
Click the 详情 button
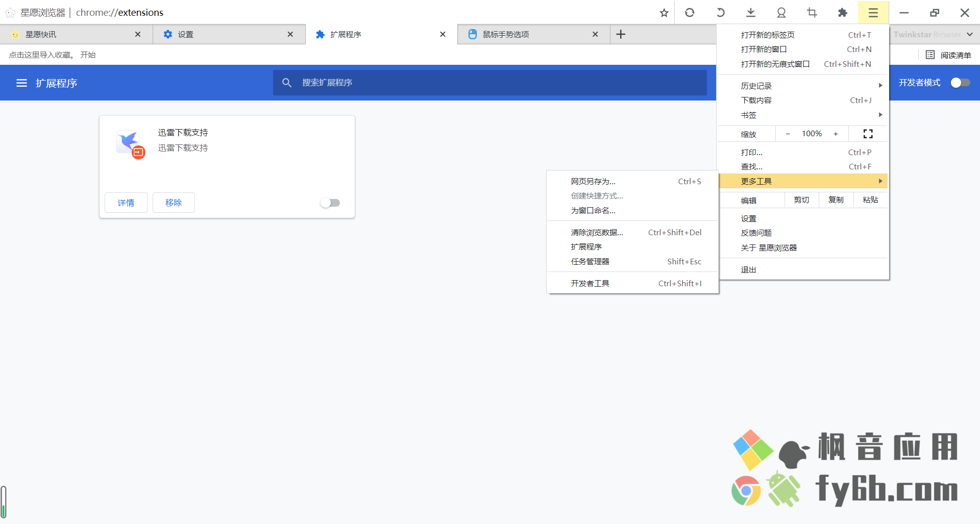pyautogui.click(x=126, y=203)
